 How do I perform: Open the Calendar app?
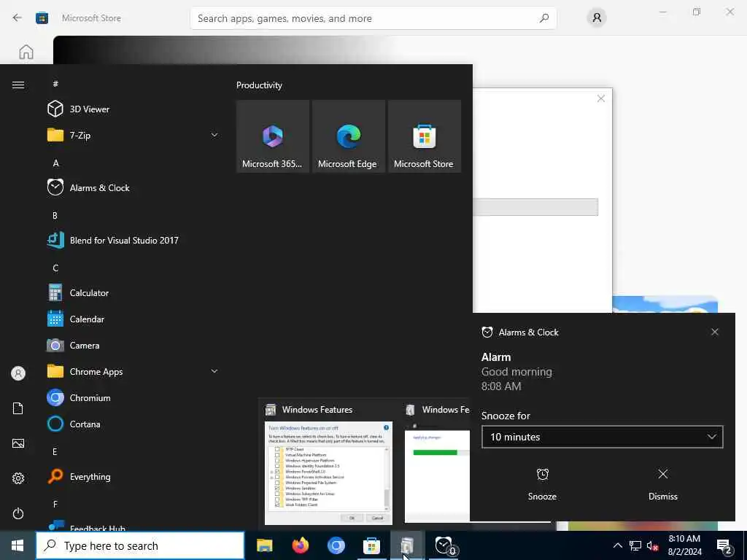click(x=133, y=319)
